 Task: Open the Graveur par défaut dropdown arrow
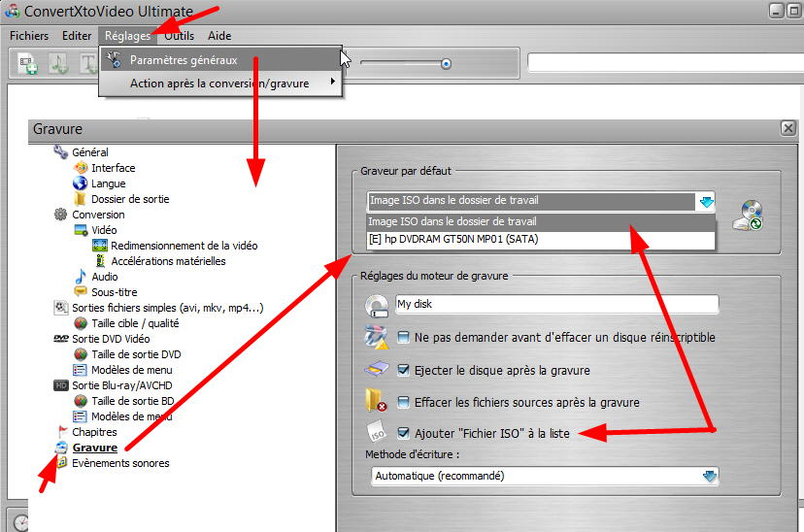coord(706,201)
